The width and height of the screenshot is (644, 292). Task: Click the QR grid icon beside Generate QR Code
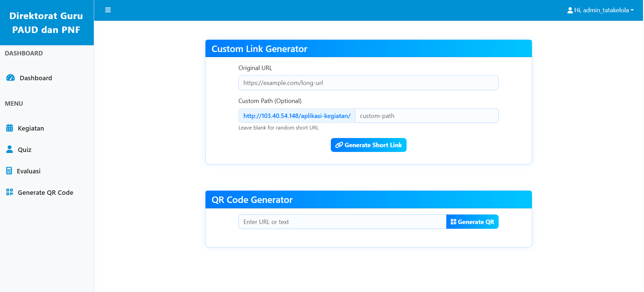[x=9, y=192]
